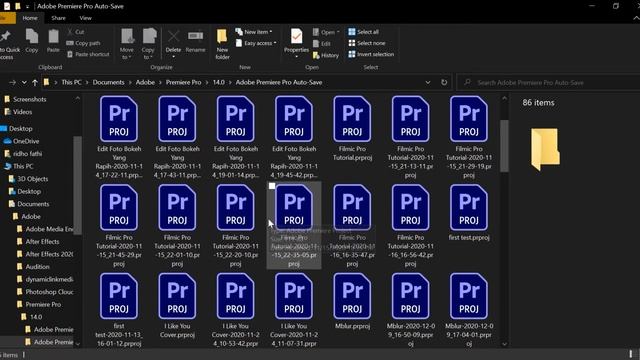Open the Properties ribbon icon
The image size is (640, 360).
[x=296, y=43]
